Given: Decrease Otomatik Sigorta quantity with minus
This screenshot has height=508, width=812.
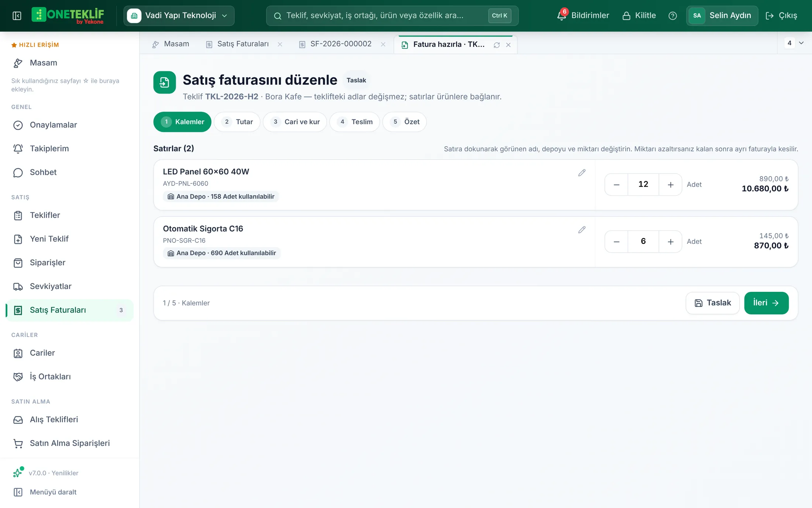Looking at the screenshot, I should click(616, 242).
